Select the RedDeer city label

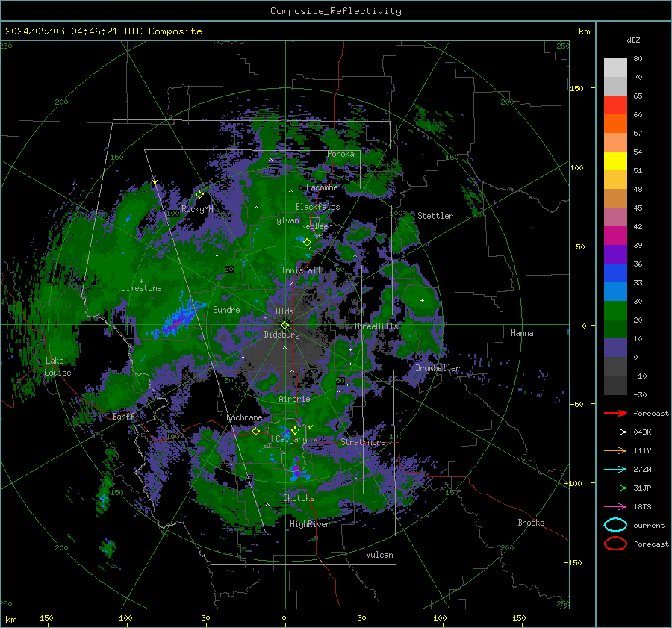click(x=317, y=226)
